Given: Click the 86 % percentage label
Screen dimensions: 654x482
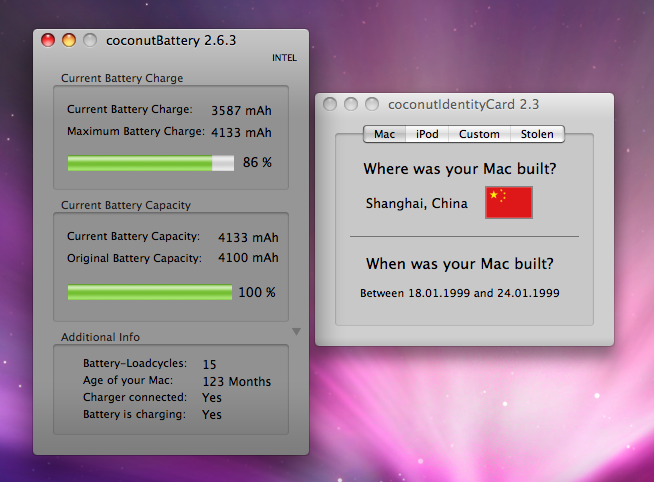Looking at the screenshot, I should click(257, 163).
